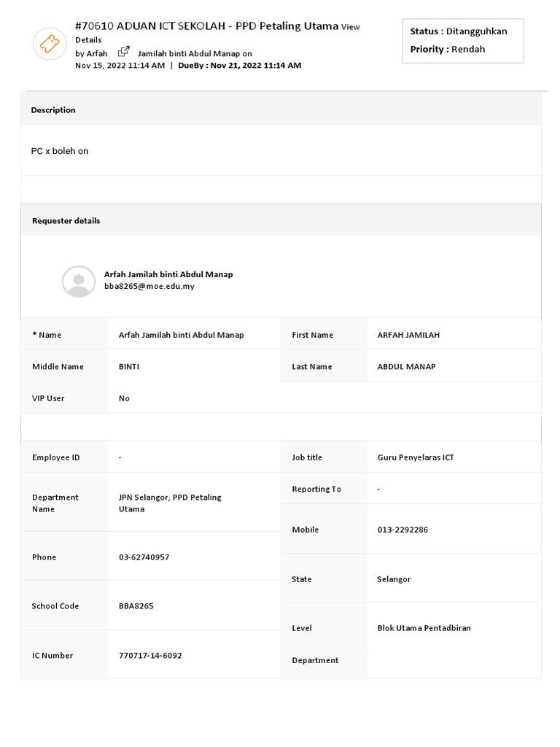Click the requester avatar placeholder
The width and height of the screenshot is (560, 747).
tap(79, 281)
